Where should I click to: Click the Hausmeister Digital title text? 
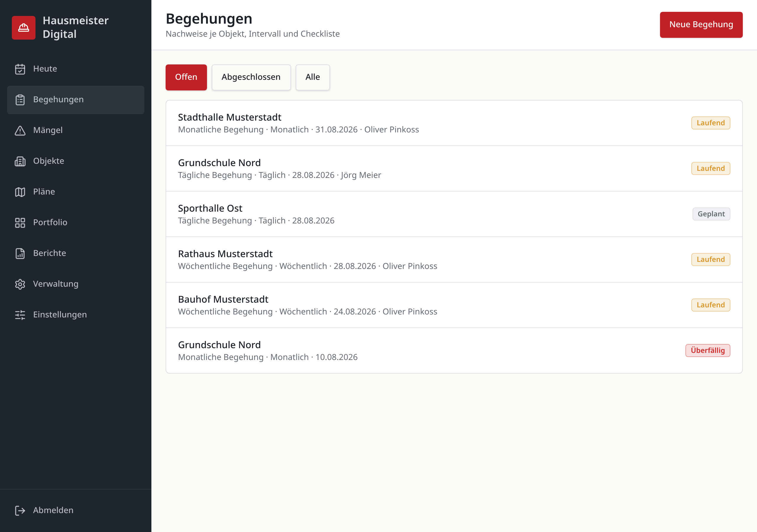(x=75, y=27)
